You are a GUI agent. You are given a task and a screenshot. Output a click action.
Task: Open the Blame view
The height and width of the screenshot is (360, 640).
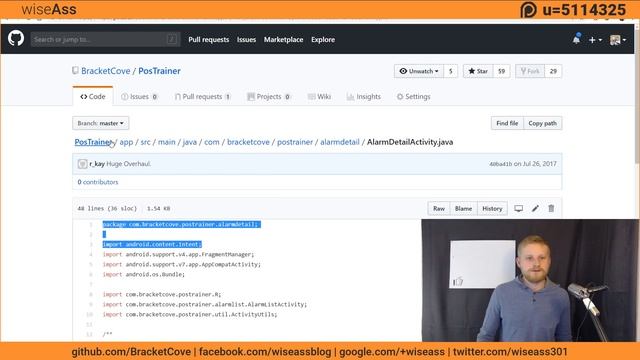[463, 209]
